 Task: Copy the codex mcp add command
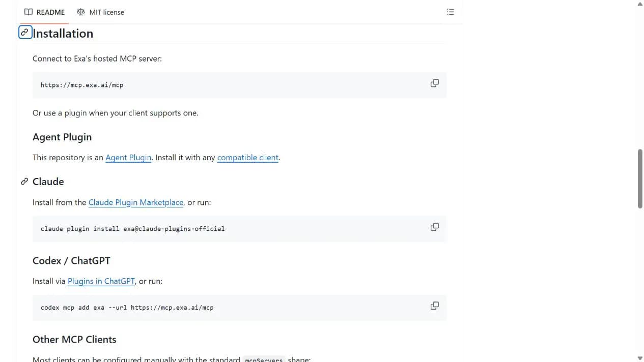(x=435, y=306)
